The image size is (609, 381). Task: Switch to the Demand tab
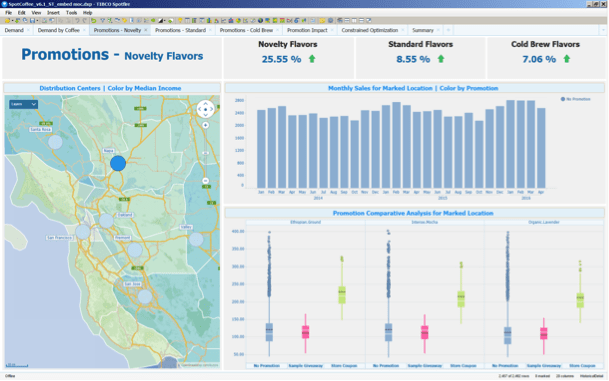(14, 30)
